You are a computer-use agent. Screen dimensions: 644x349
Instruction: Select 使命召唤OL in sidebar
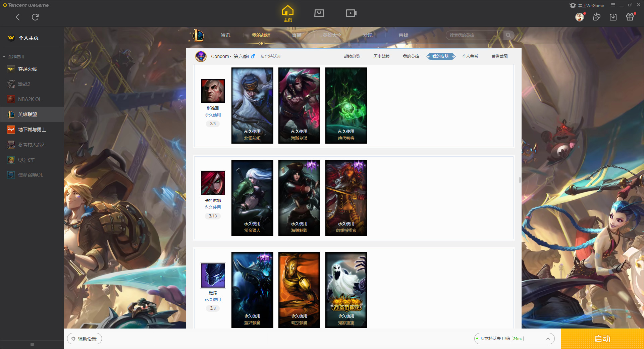(32, 175)
